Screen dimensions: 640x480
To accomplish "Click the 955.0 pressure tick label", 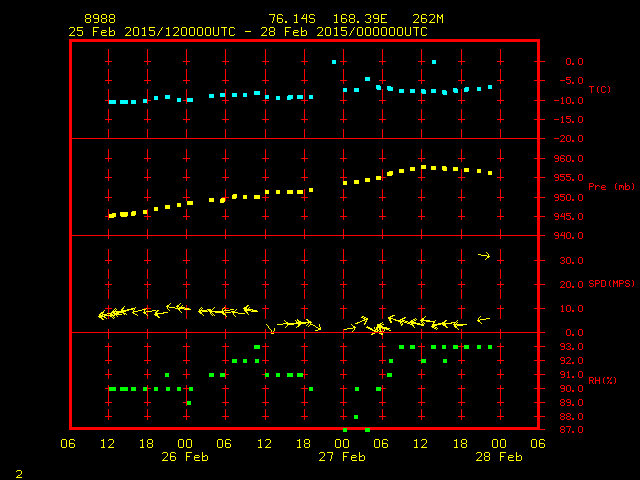I will coord(569,178).
